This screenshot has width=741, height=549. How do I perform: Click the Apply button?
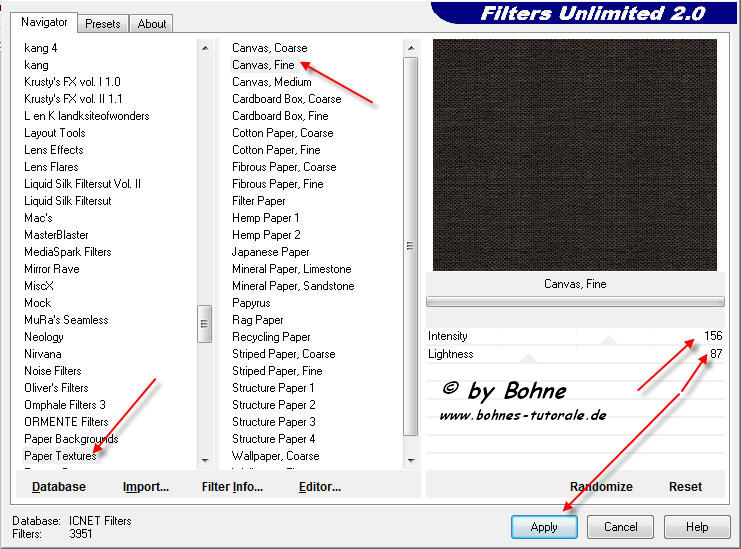click(x=544, y=527)
